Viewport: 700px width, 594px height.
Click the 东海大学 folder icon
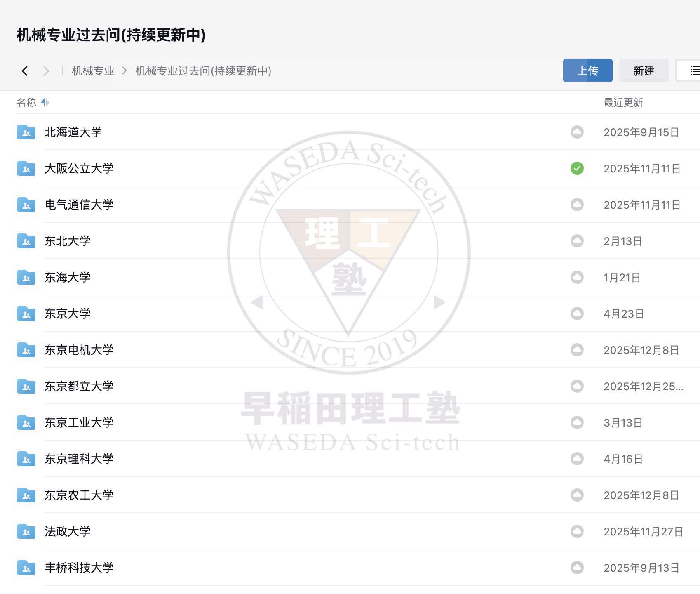point(26,277)
